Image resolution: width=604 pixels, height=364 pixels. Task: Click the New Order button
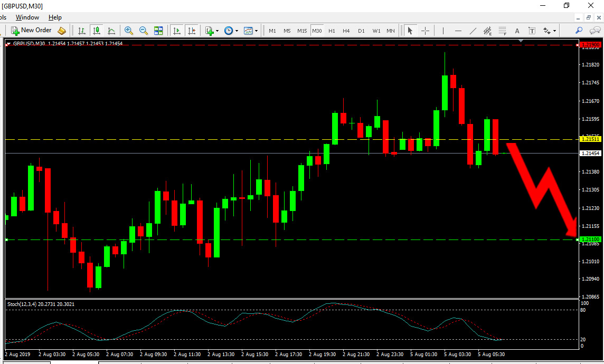(x=32, y=31)
